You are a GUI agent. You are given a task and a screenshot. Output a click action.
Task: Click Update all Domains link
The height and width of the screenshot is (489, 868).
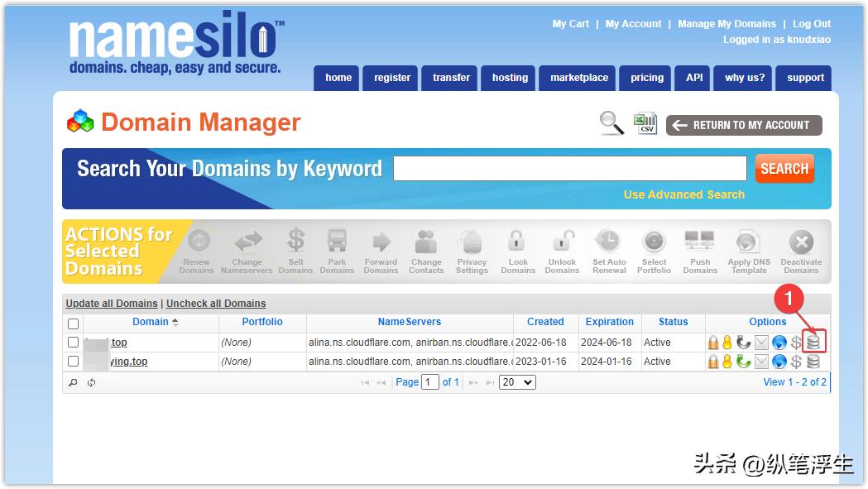111,304
